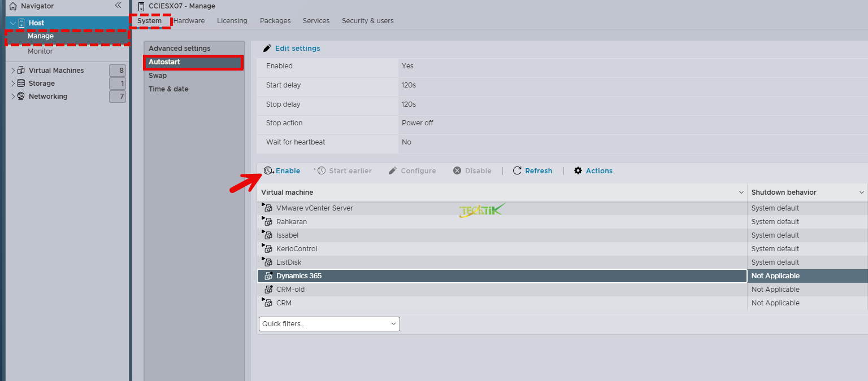Click the Start earlier button
The height and width of the screenshot is (381, 868).
point(343,170)
